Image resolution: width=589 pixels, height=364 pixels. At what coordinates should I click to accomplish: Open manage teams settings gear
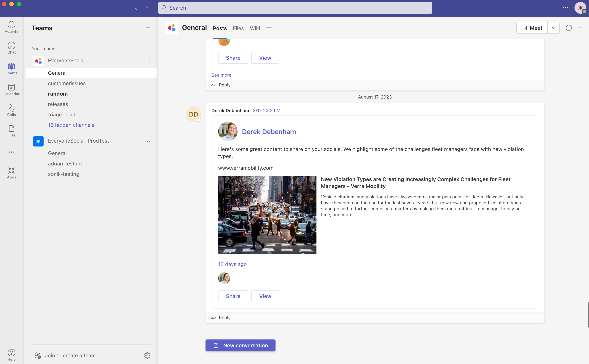(x=147, y=355)
